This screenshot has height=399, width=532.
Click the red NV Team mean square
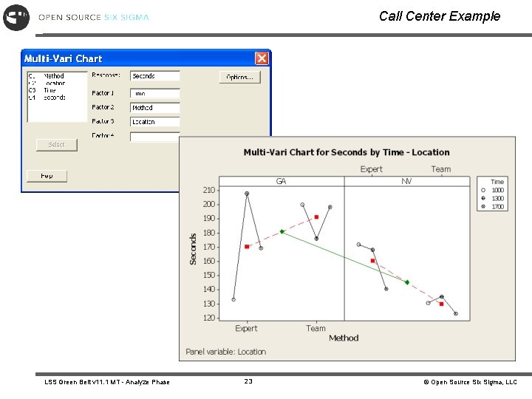tap(441, 304)
